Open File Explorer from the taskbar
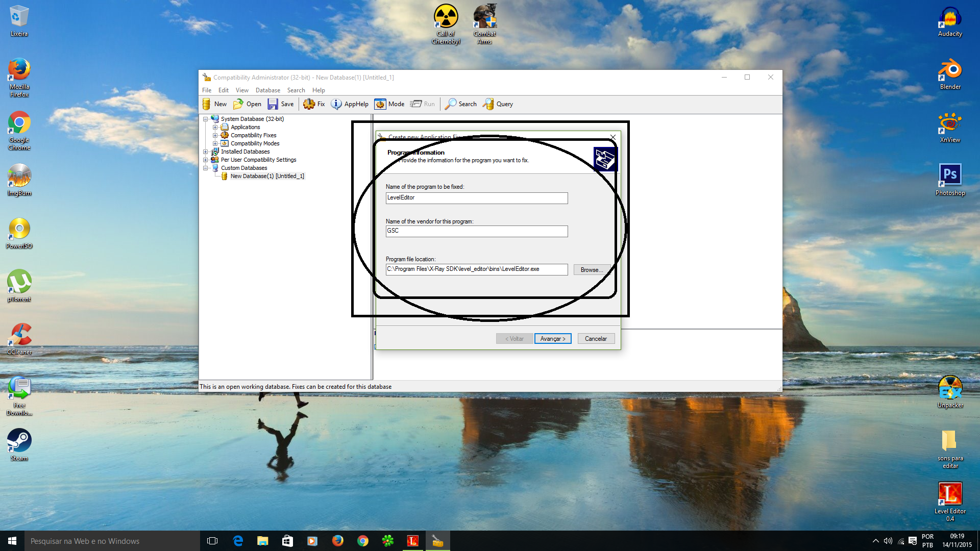 pyautogui.click(x=262, y=541)
